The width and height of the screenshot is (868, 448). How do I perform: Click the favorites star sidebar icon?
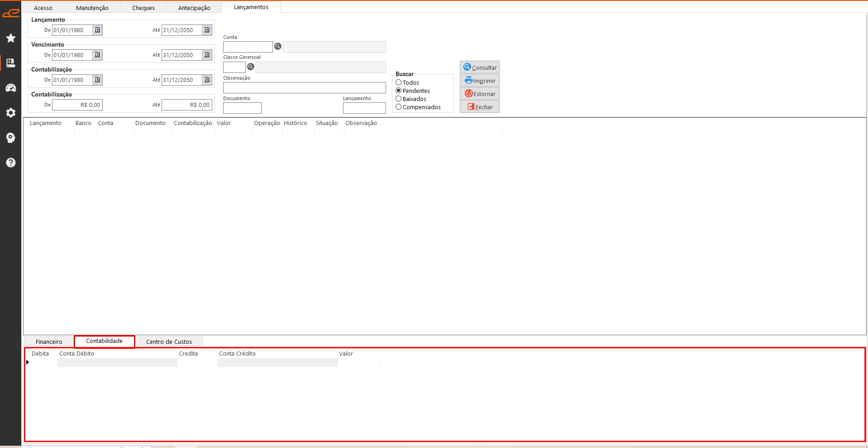pyautogui.click(x=11, y=38)
